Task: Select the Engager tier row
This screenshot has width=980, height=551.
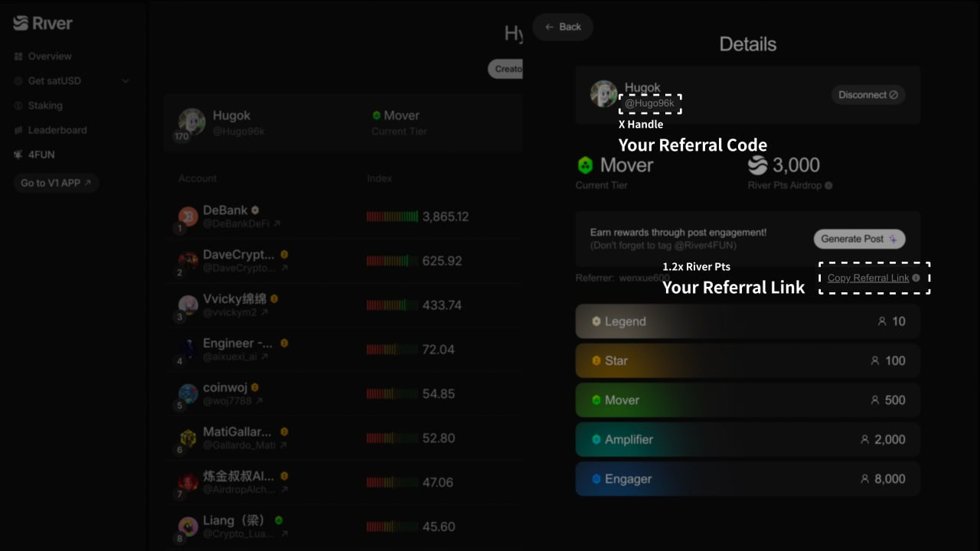Action: click(x=748, y=479)
